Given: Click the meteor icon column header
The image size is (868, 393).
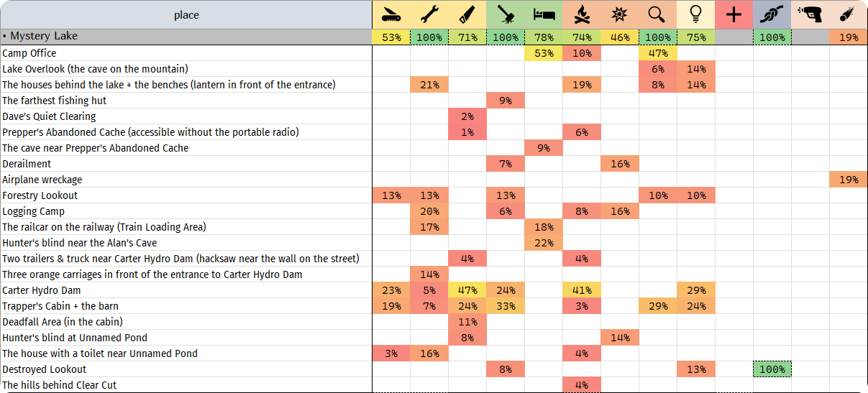Looking at the screenshot, I should [849, 14].
